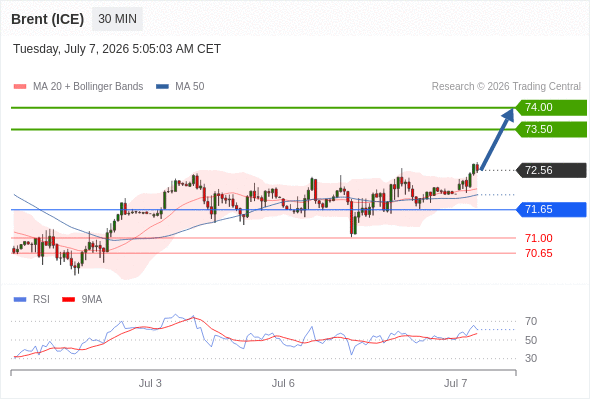This screenshot has height=400, width=590.
Task: Click the Jul 7 date axis label
Action: [455, 383]
